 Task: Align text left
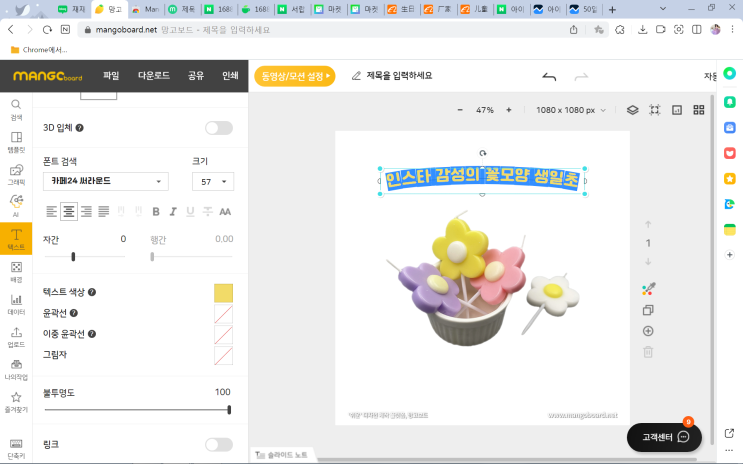click(x=51, y=211)
